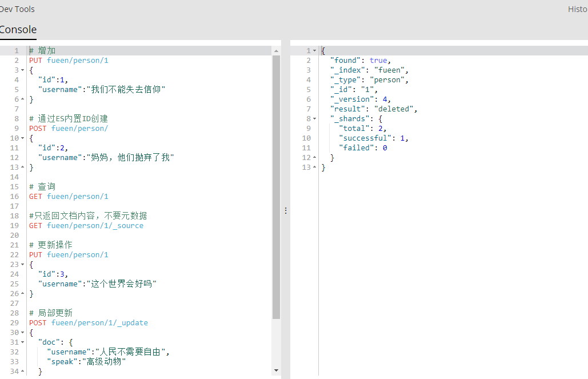Toggle the fold arrow at editor line 34

(22, 371)
